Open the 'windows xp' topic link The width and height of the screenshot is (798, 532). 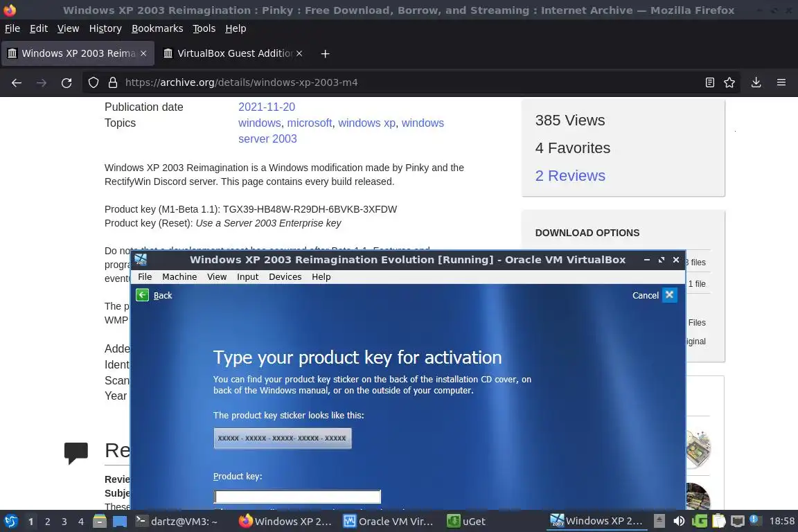click(x=367, y=123)
